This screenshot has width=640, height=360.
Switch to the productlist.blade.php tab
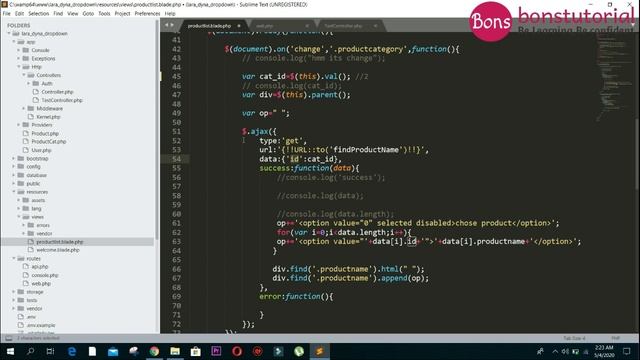point(209,26)
